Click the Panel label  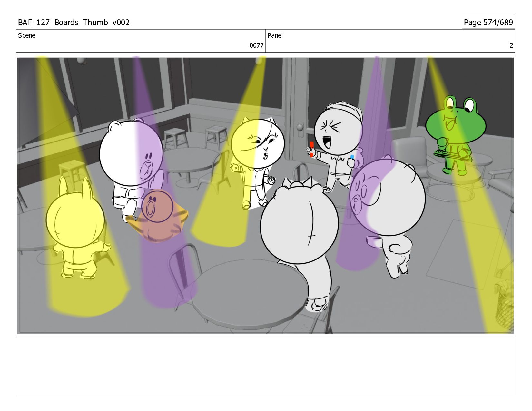coord(275,35)
